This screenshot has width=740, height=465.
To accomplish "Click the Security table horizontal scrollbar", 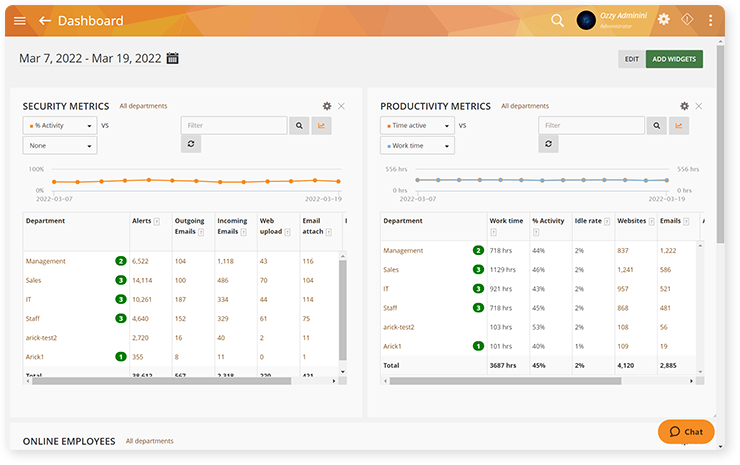I will (161, 381).
